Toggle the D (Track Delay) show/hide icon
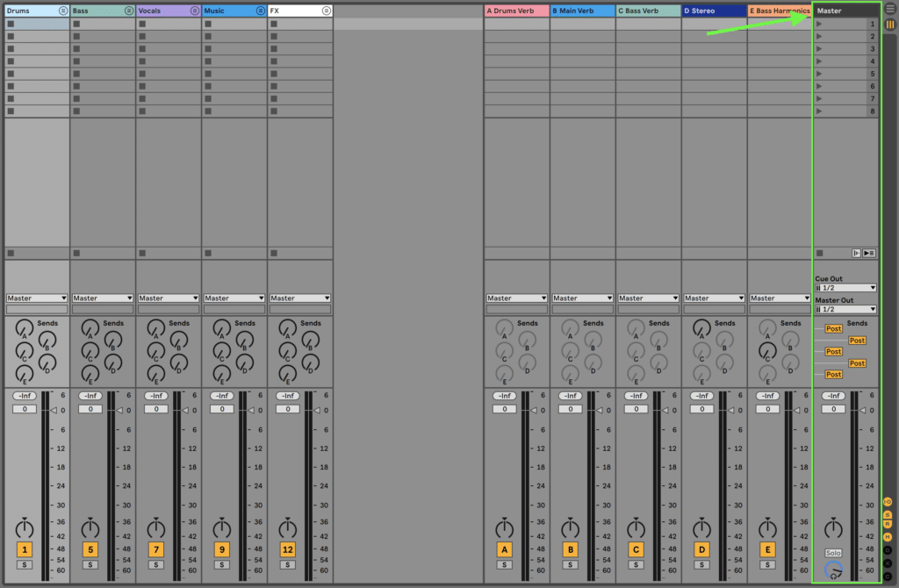This screenshot has height=588, width=899. click(888, 550)
